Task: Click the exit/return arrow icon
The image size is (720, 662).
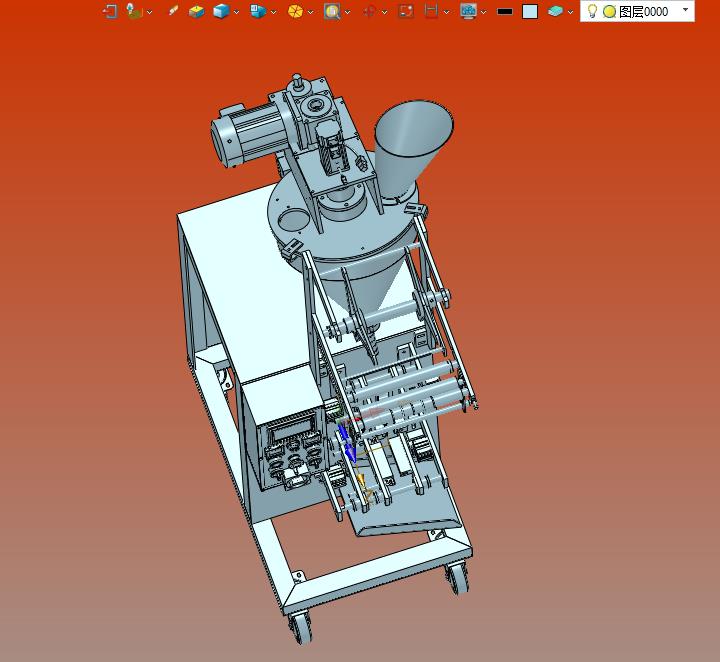Action: 110,11
